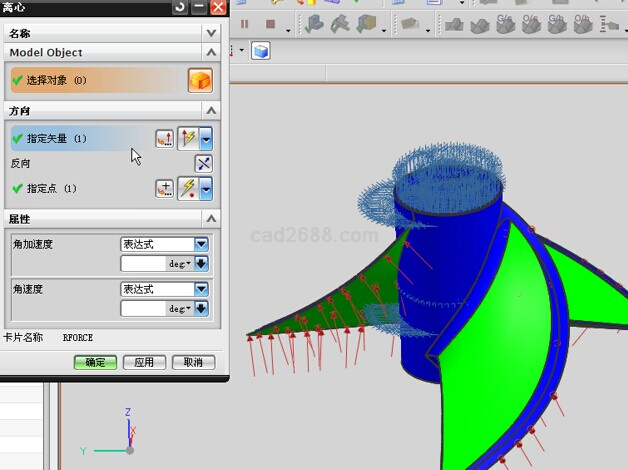The height and width of the screenshot is (470, 628).
Task: Reset the dialog using the reset arrow
Action: click(179, 6)
